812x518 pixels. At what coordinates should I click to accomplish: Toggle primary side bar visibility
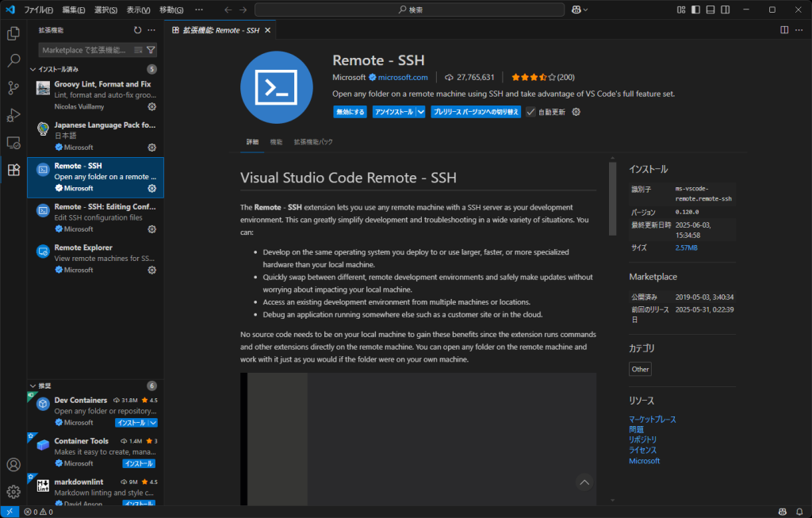click(695, 10)
